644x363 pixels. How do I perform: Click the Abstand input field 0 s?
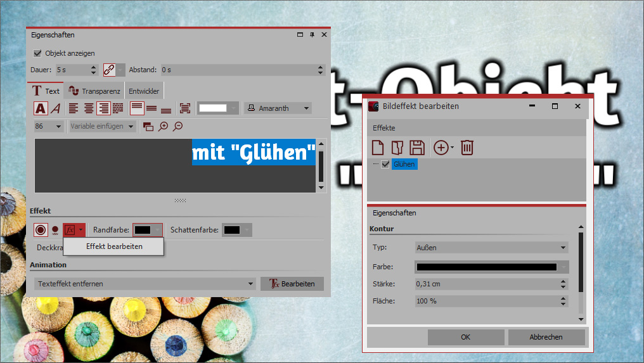238,70
